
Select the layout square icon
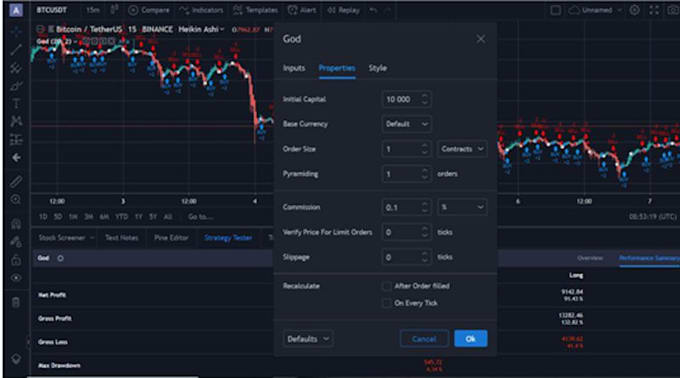click(556, 10)
